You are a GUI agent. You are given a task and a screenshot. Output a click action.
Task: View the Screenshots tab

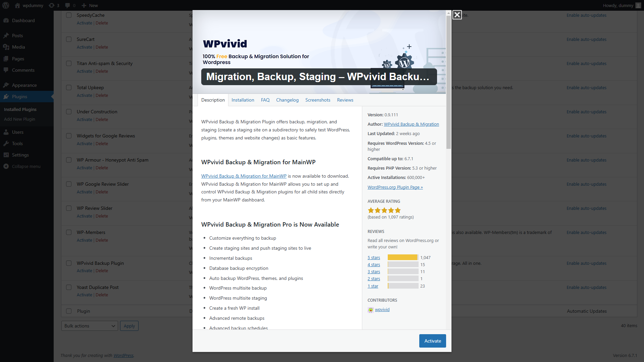point(318,100)
